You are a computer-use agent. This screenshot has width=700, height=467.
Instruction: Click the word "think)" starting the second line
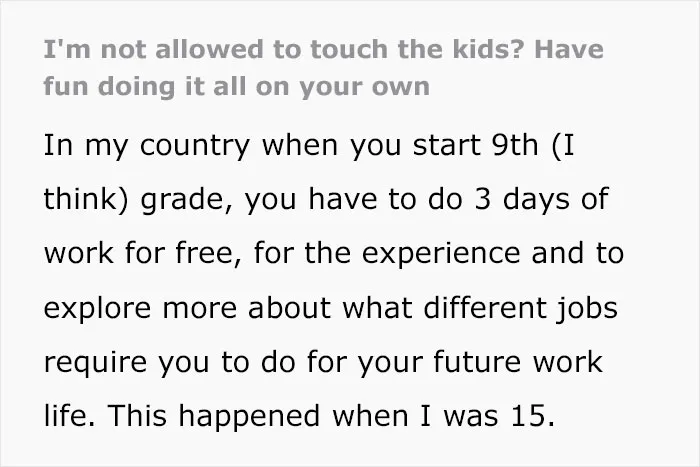86,198
